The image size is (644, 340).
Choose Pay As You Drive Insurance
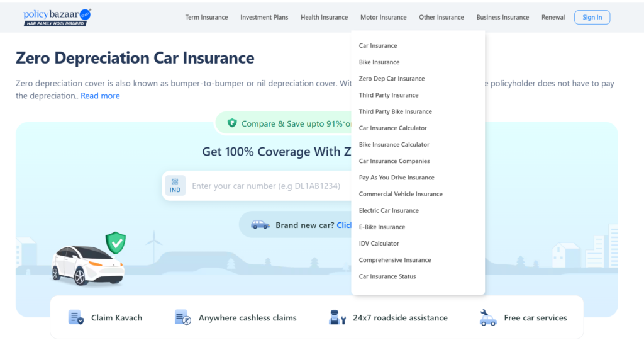click(396, 177)
